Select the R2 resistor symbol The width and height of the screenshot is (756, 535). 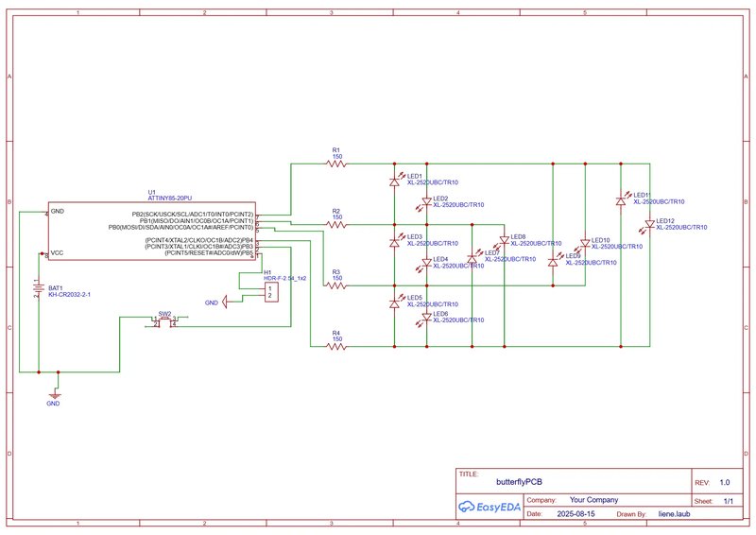click(336, 225)
